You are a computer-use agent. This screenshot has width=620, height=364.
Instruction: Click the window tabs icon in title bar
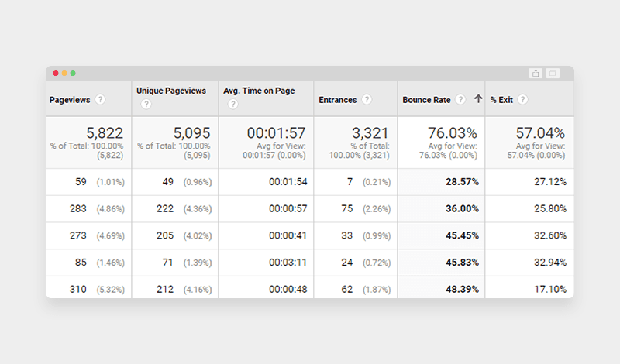553,73
